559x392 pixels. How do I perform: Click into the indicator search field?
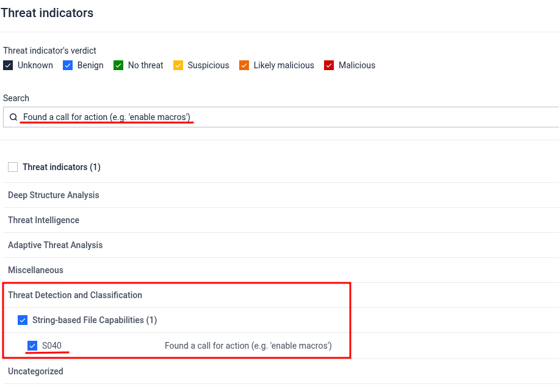pyautogui.click(x=282, y=117)
